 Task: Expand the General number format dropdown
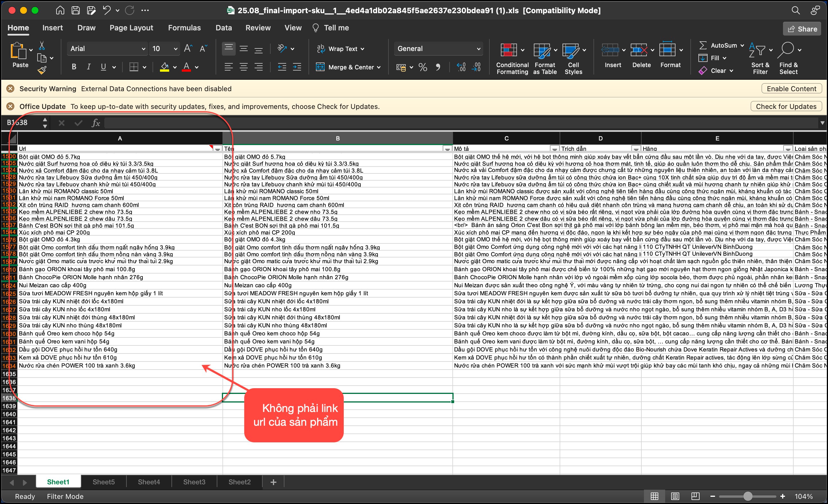tap(479, 49)
